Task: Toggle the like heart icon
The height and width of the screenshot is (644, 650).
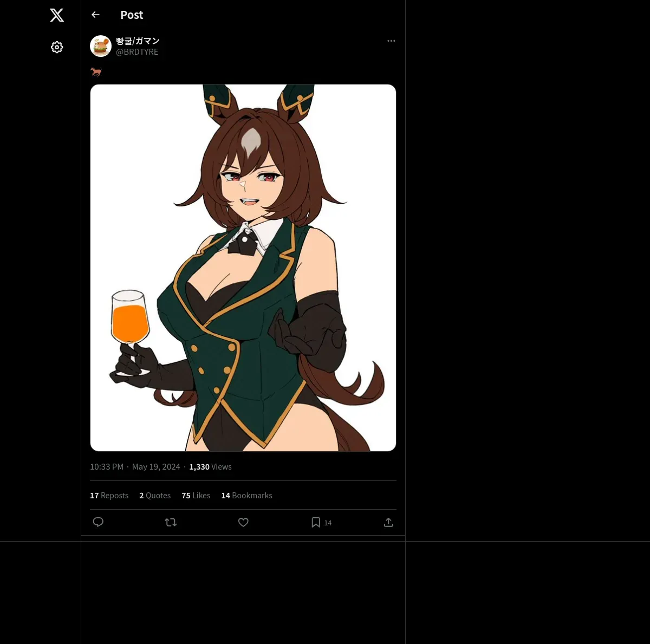Action: click(x=243, y=522)
